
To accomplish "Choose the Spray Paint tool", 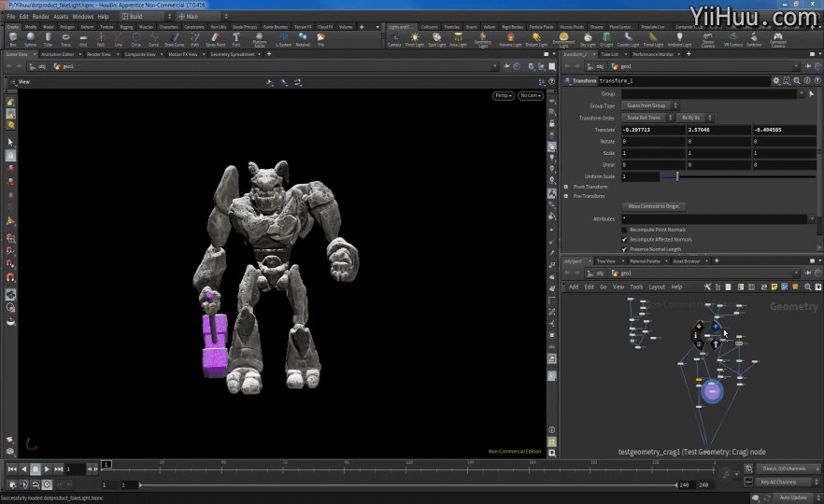I will [x=216, y=39].
